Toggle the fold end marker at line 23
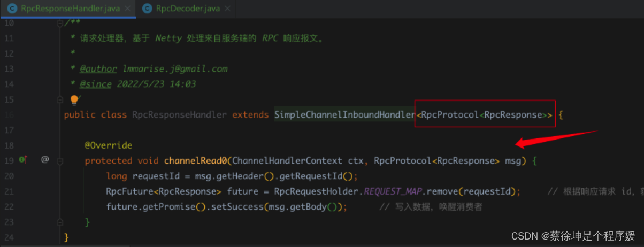This screenshot has height=247, width=644. point(60,221)
